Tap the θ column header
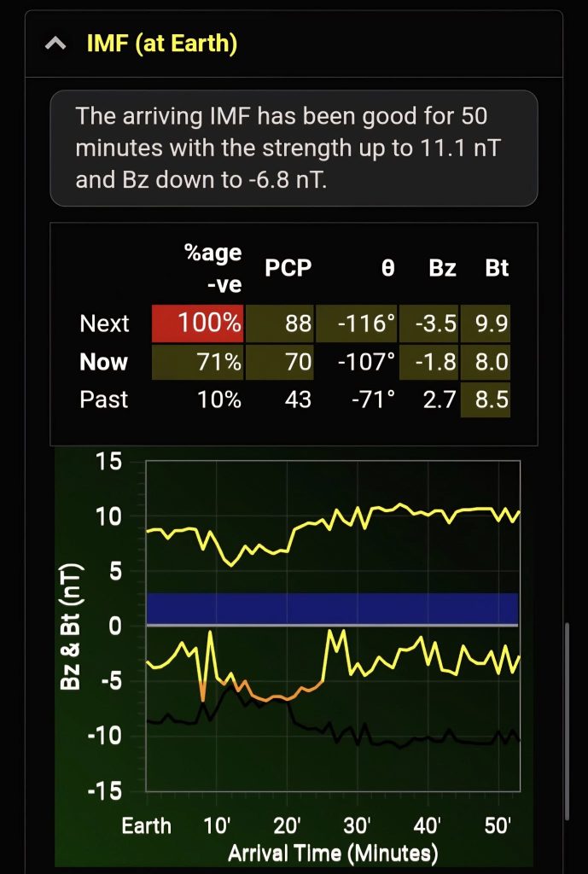 387,268
